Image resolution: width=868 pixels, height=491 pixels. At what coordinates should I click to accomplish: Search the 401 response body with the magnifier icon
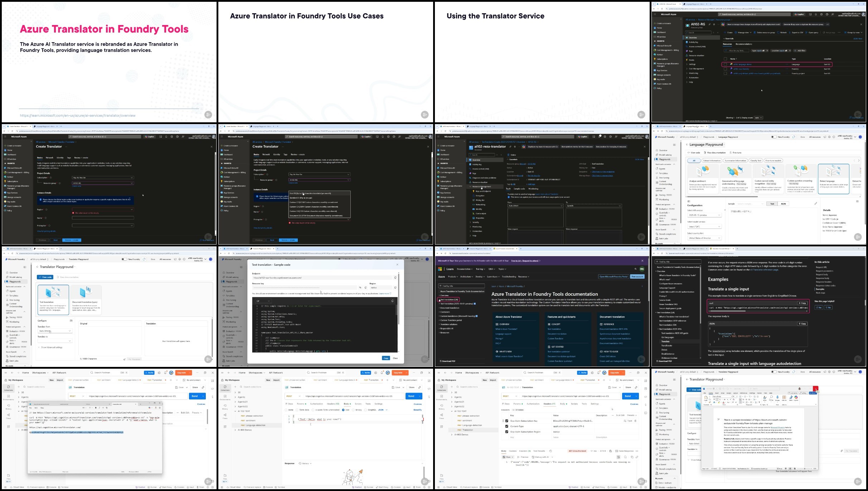coord(625,457)
